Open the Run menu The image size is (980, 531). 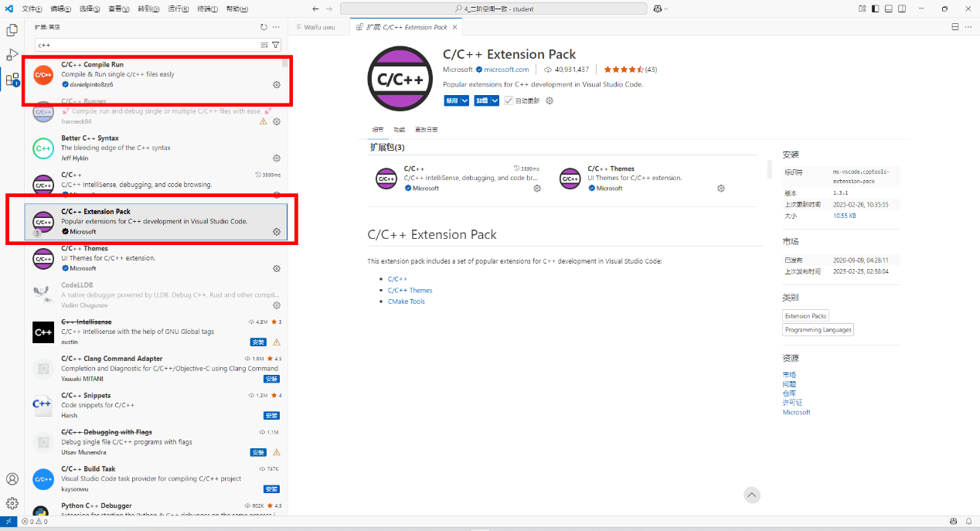pyautogui.click(x=178, y=9)
